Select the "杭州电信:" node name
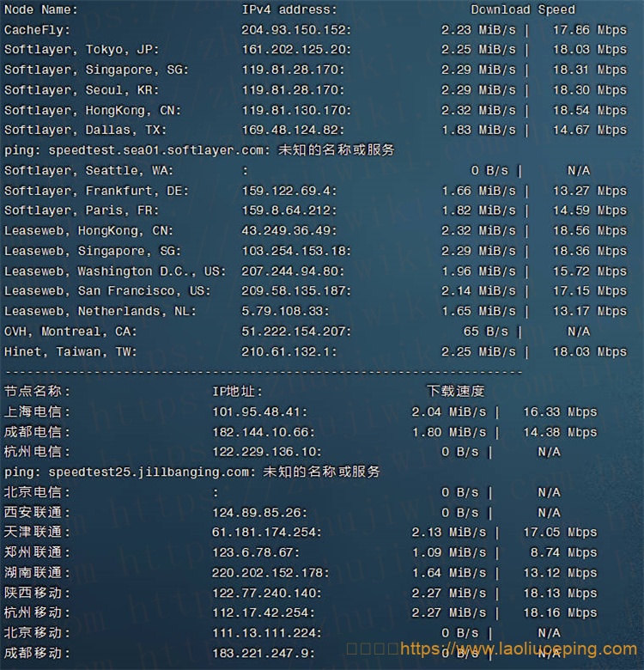 pyautogui.click(x=37, y=452)
